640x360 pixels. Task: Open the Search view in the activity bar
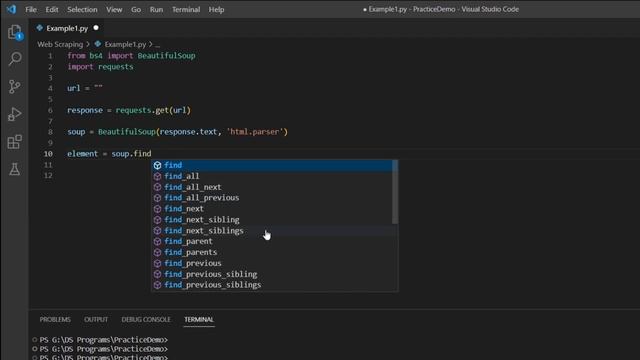15,59
